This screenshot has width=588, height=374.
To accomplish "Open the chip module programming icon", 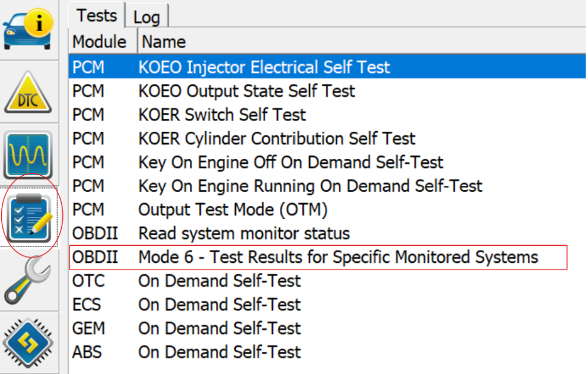I will (28, 342).
